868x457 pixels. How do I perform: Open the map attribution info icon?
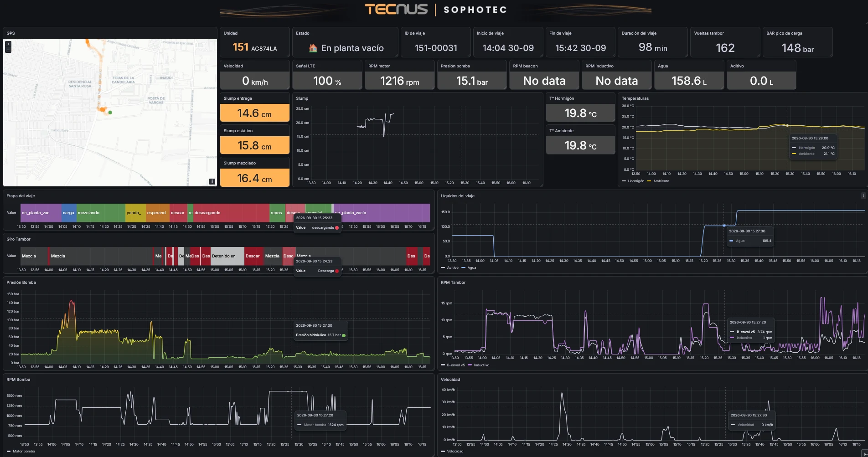[212, 181]
